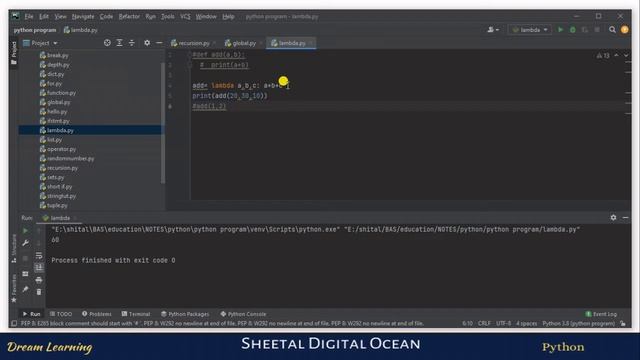
Task: Jump to next highlighted error arrow
Action: pos(626,56)
